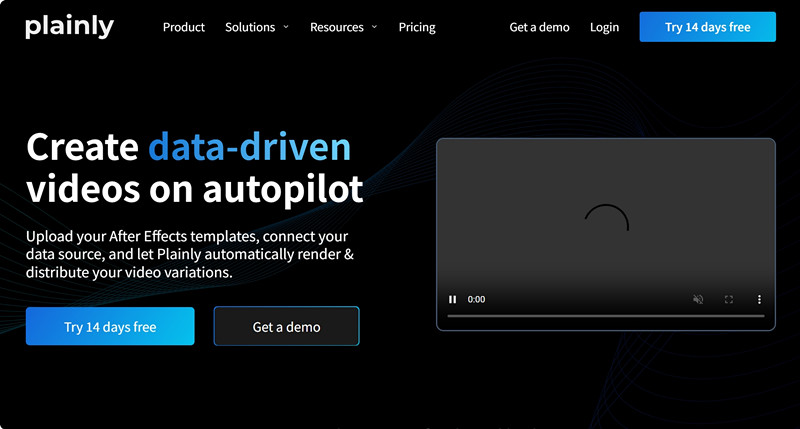Click the header Try 14 days free button
The height and width of the screenshot is (429, 800).
(x=708, y=27)
